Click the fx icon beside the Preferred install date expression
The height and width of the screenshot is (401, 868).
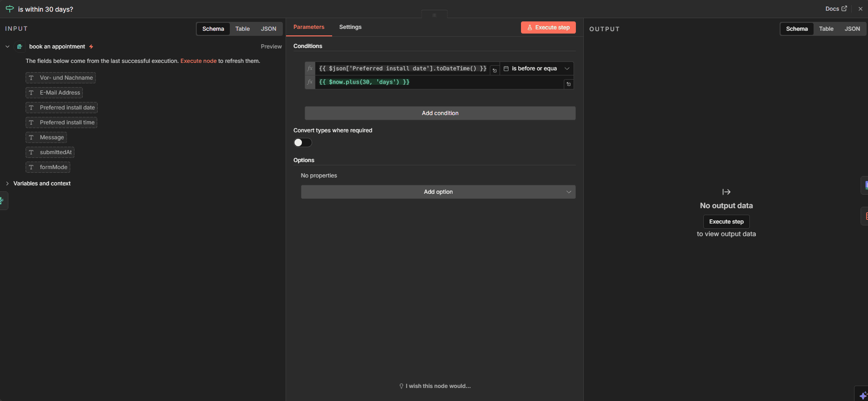click(310, 68)
